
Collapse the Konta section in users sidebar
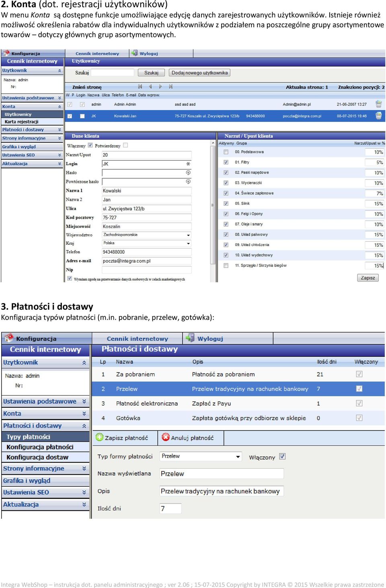[60, 107]
